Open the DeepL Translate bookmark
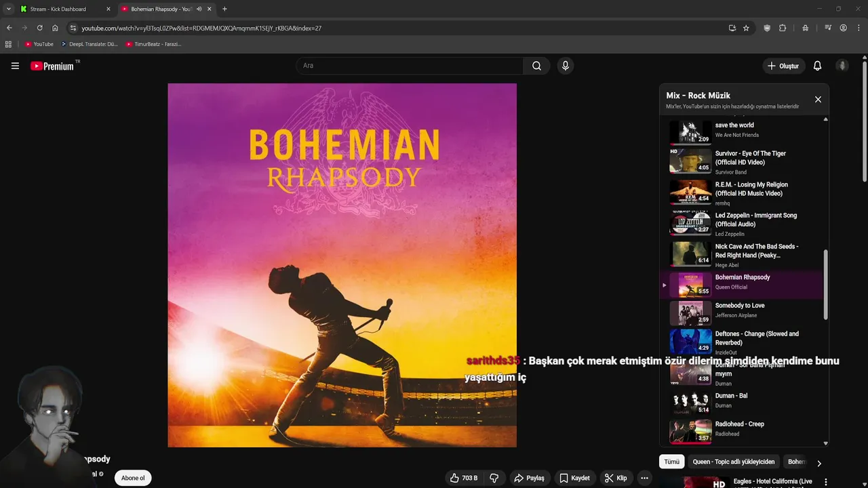Image resolution: width=868 pixels, height=488 pixels. (x=89, y=44)
